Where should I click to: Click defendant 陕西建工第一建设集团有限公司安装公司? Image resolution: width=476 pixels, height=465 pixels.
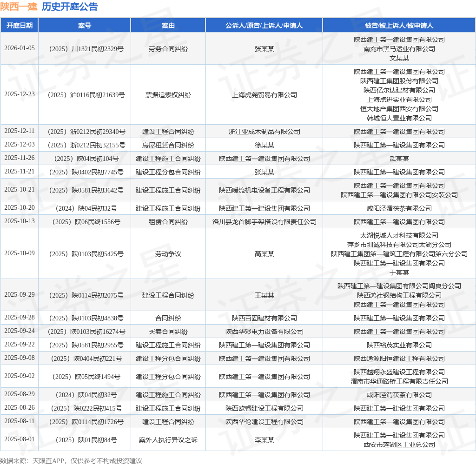click(399, 195)
